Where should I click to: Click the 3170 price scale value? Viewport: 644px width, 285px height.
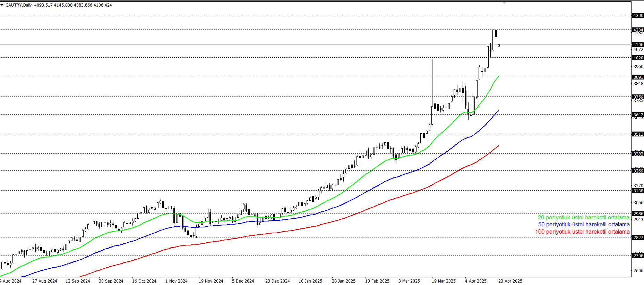[x=638, y=186]
